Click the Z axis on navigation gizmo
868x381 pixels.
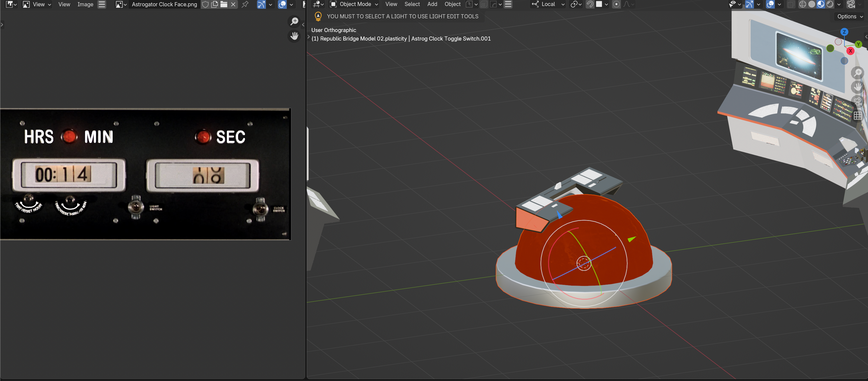(844, 32)
